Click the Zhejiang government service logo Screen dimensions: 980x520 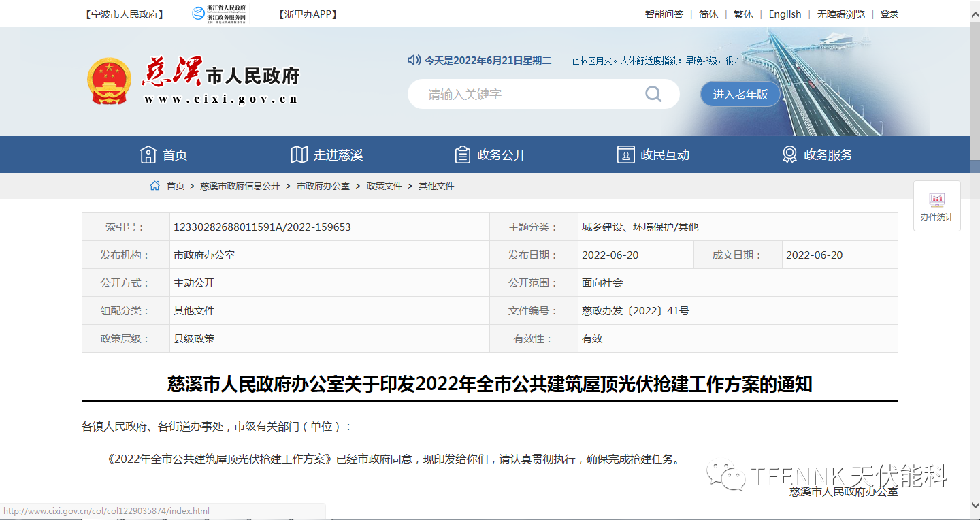pyautogui.click(x=218, y=14)
